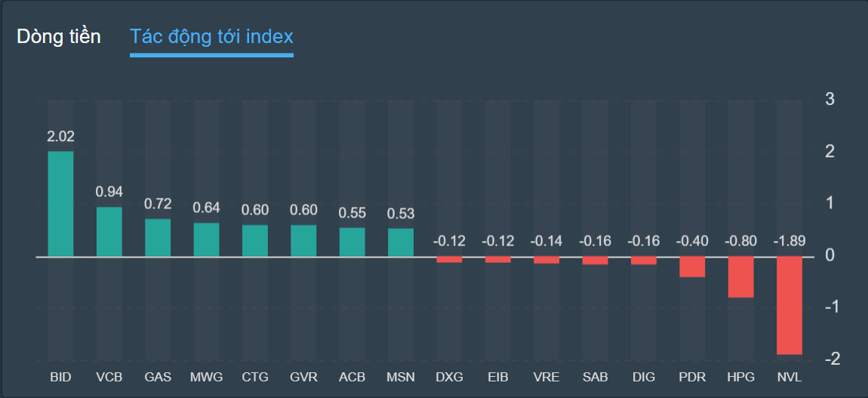Viewport: 868px width, 398px height.
Task: Click the green ACB bar
Action: coord(352,242)
